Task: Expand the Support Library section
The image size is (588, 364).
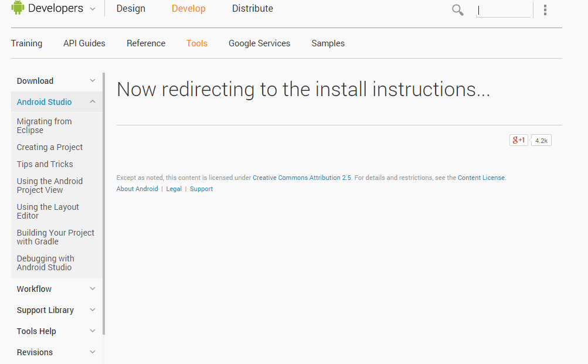Action: pos(93,309)
